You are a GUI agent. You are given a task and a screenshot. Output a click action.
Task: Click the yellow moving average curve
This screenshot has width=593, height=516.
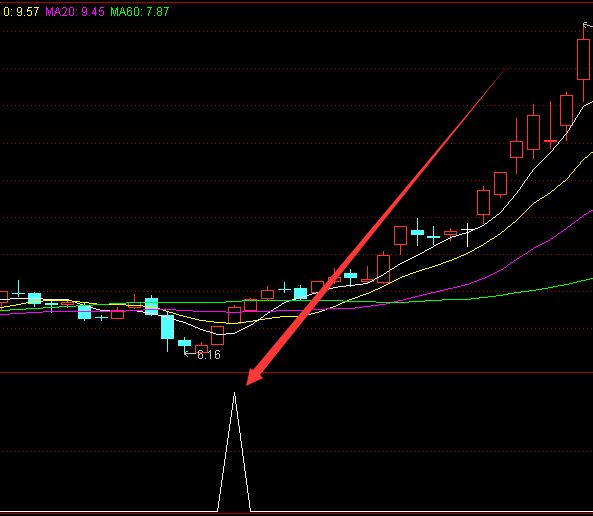[x=454, y=258]
